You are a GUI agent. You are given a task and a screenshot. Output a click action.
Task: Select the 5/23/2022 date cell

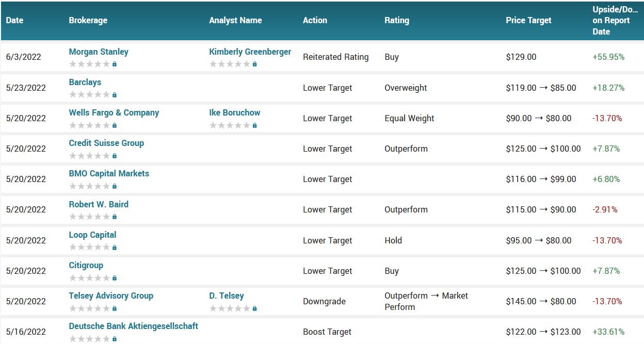[26, 88]
